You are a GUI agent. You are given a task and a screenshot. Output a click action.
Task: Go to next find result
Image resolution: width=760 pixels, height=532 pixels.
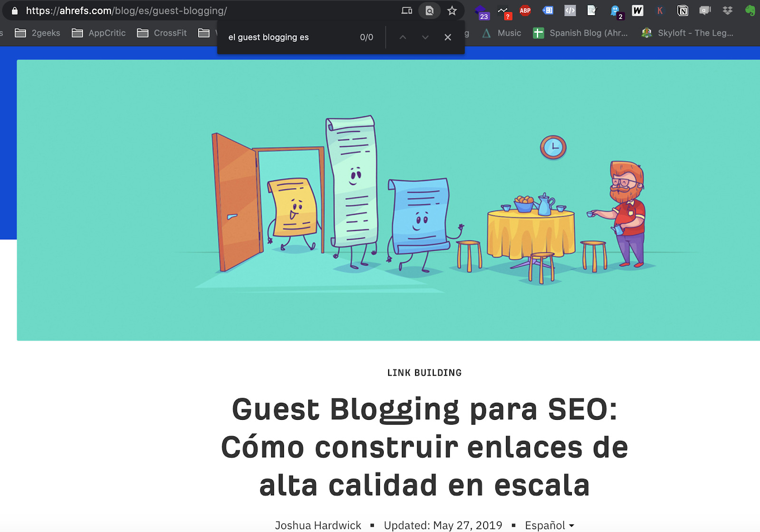(x=425, y=37)
